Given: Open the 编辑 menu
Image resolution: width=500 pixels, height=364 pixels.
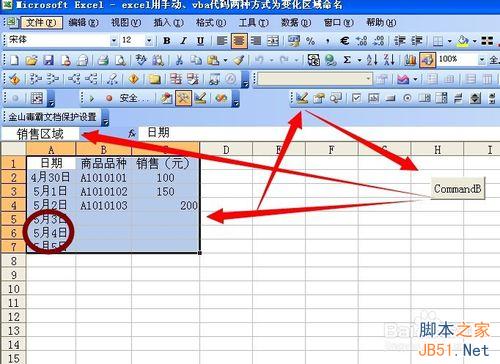Looking at the screenshot, I should [x=83, y=23].
